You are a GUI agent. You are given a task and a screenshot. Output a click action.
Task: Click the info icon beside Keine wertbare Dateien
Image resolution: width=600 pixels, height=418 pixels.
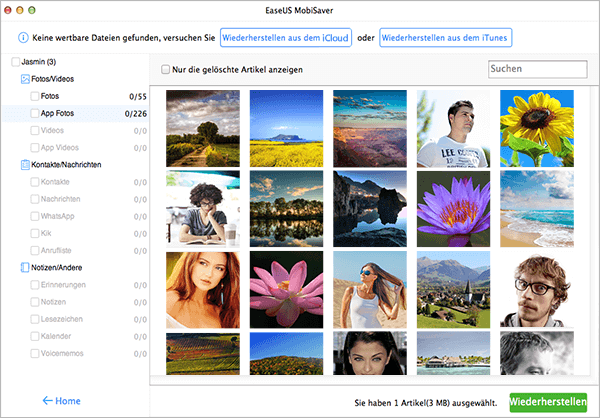23,38
